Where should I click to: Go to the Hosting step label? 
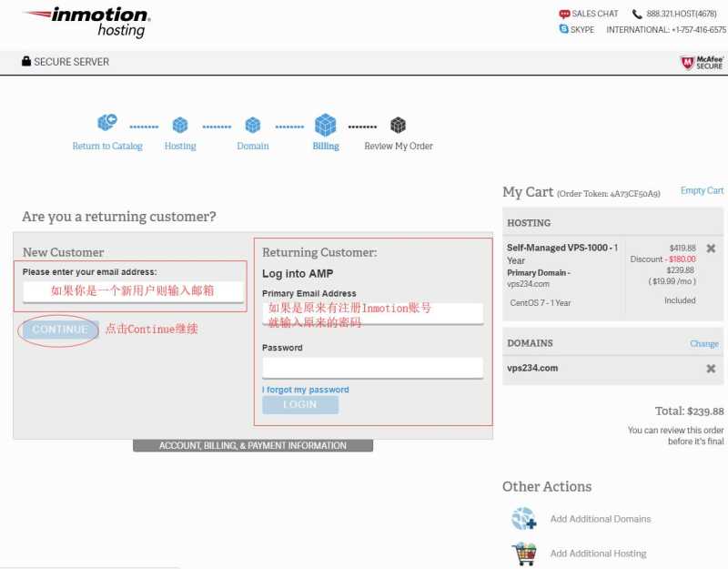[180, 146]
